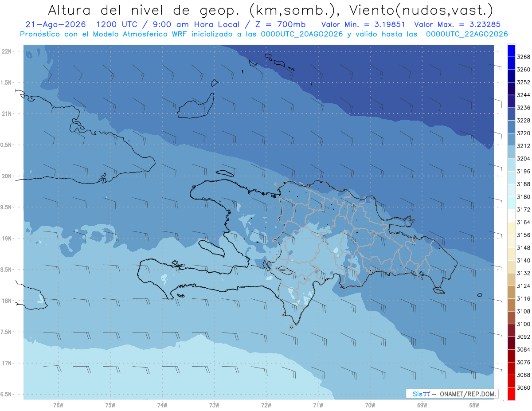
Task: Click the '22N' latitude label
Action: 8,51
